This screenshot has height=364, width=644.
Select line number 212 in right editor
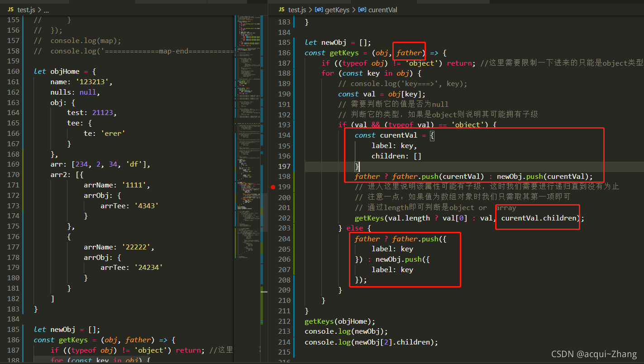tap(284, 321)
